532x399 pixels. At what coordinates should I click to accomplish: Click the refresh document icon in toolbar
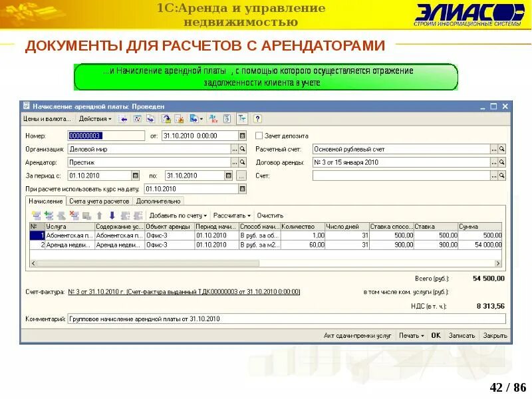[x=137, y=119]
